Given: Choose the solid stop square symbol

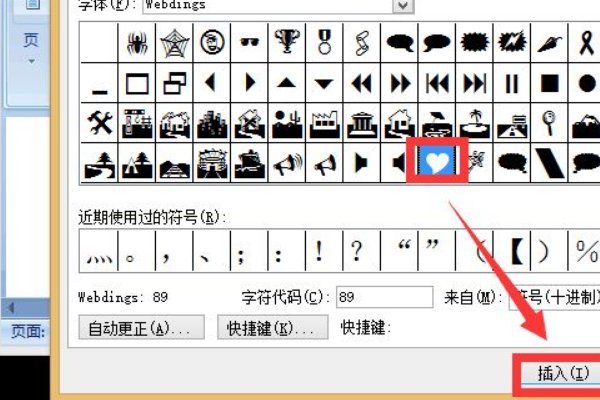Looking at the screenshot, I should click(549, 83).
